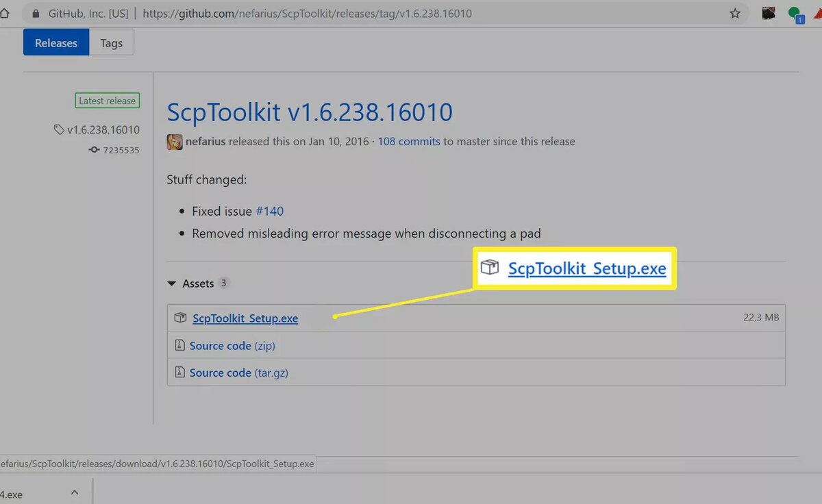Viewport: 822px width, 504px height.
Task: Click the package icon beside ScpToolkit_Setup.exe in the assets list
Action: pyautogui.click(x=180, y=318)
